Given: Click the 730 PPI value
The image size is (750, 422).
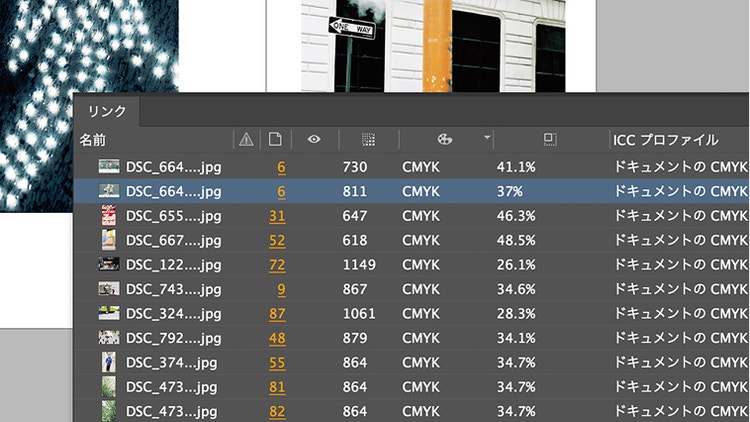Looking at the screenshot, I should tap(355, 167).
